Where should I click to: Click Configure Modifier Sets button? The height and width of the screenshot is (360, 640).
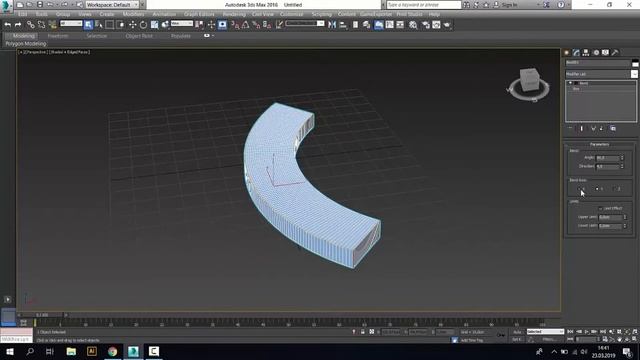[613, 129]
